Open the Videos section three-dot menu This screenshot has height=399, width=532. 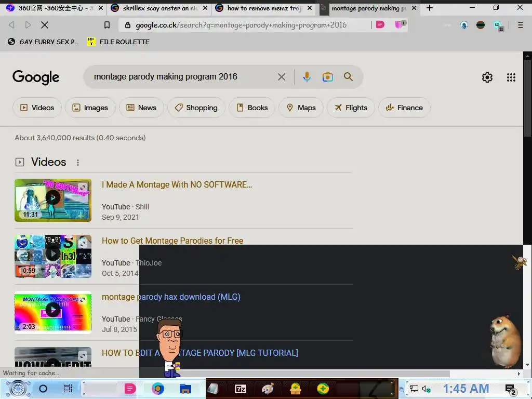click(x=78, y=163)
